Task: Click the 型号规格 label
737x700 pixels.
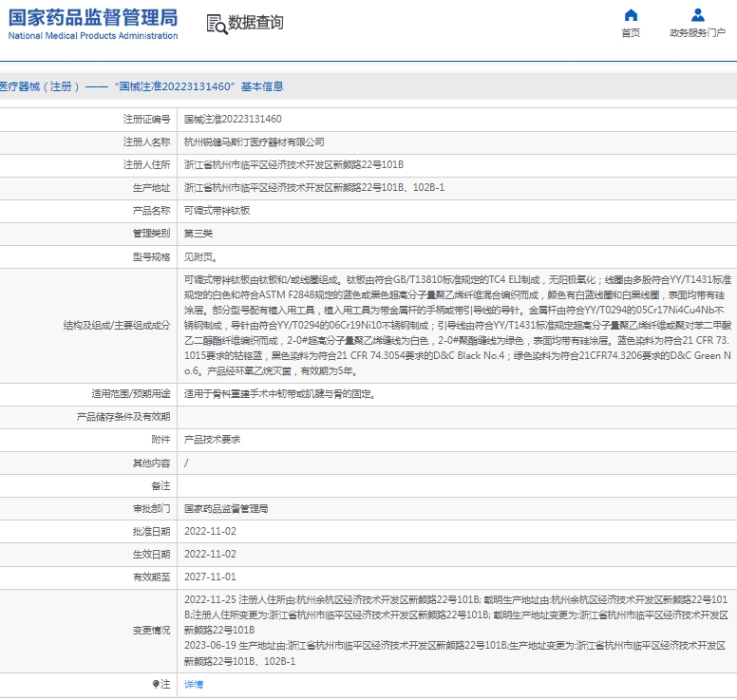Action: click(151, 257)
